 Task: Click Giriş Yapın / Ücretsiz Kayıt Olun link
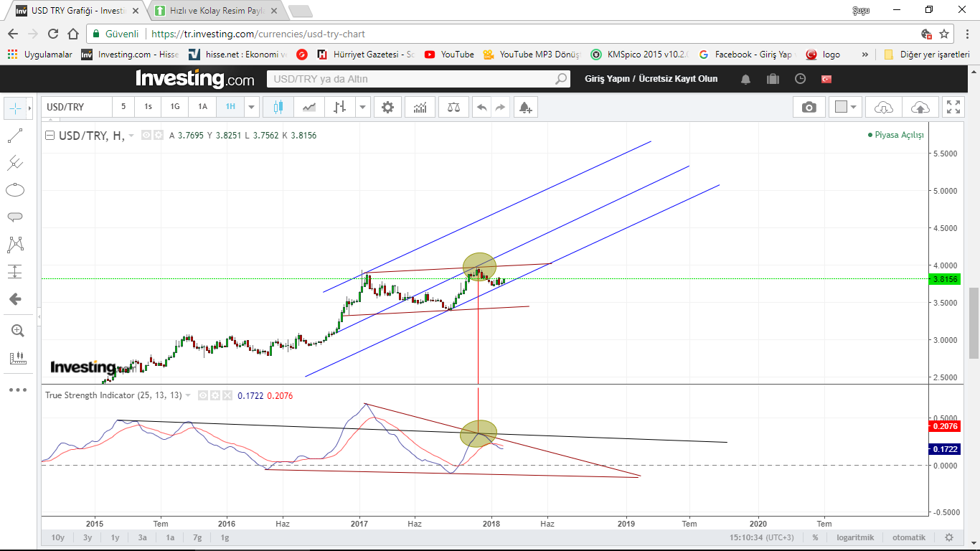pos(651,79)
